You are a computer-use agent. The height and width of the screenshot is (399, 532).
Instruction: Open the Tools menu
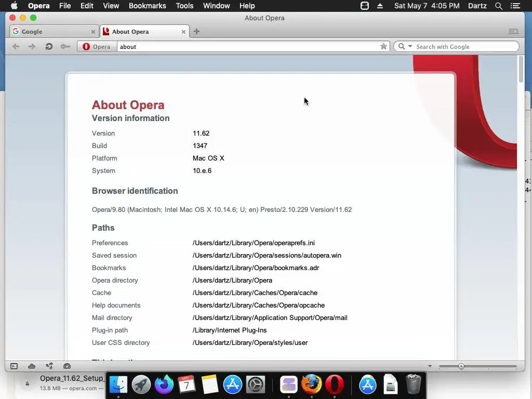pyautogui.click(x=184, y=6)
